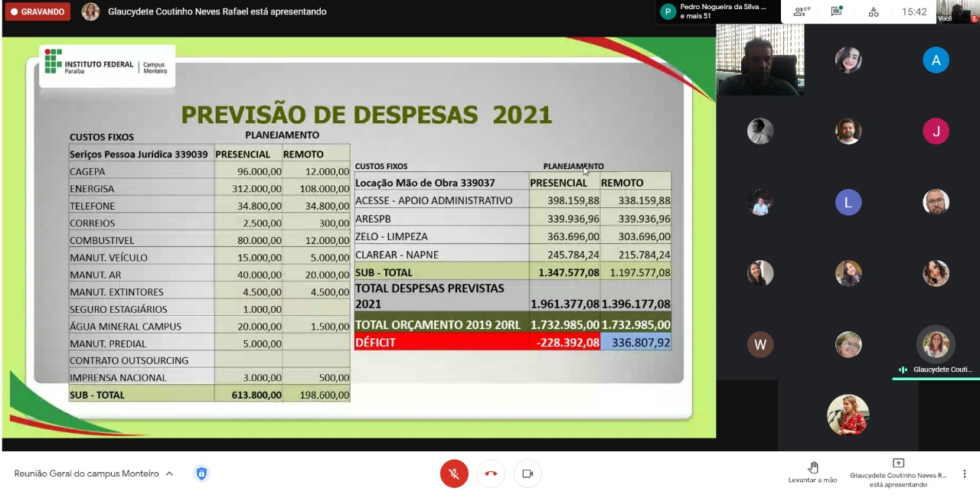The image size is (980, 498).
Task: Open the participants list icon
Action: pos(802,11)
